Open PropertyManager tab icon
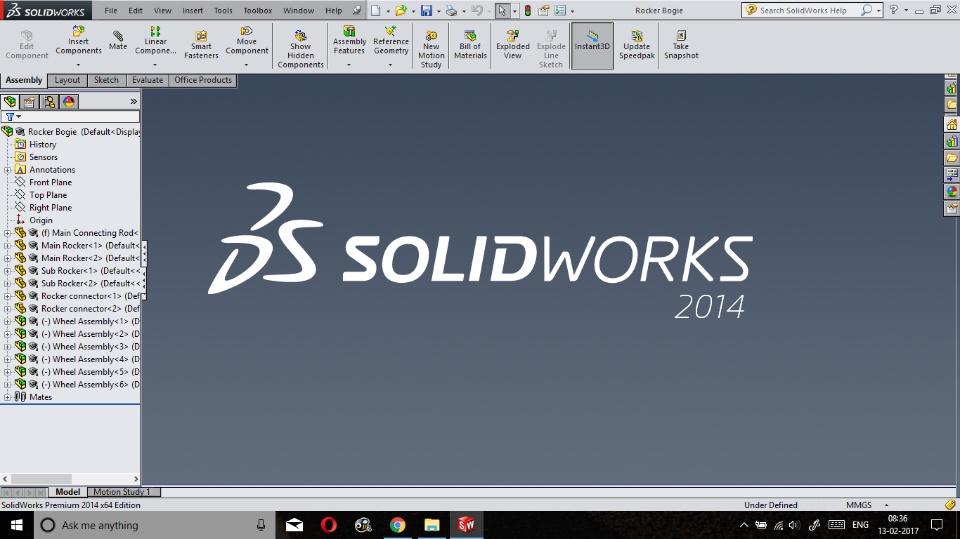 pyautogui.click(x=29, y=102)
